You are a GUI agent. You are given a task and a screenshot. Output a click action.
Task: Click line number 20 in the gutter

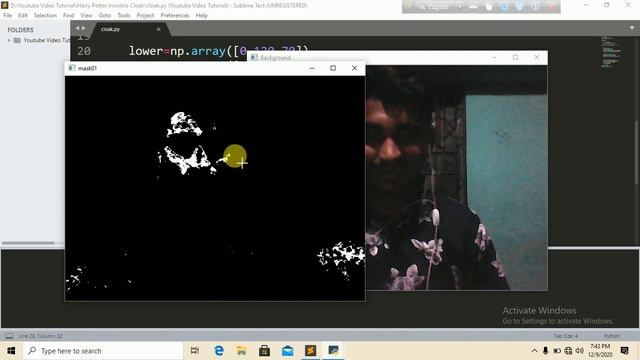[84, 51]
